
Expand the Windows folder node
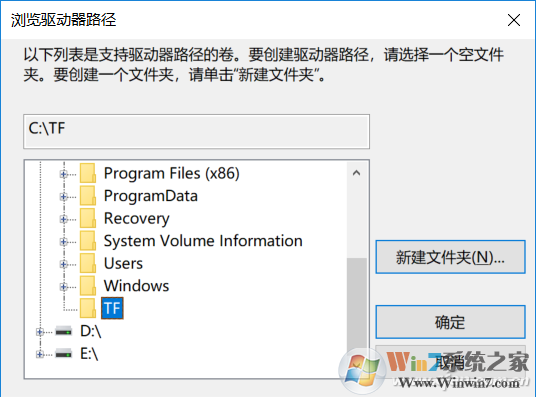(x=63, y=287)
